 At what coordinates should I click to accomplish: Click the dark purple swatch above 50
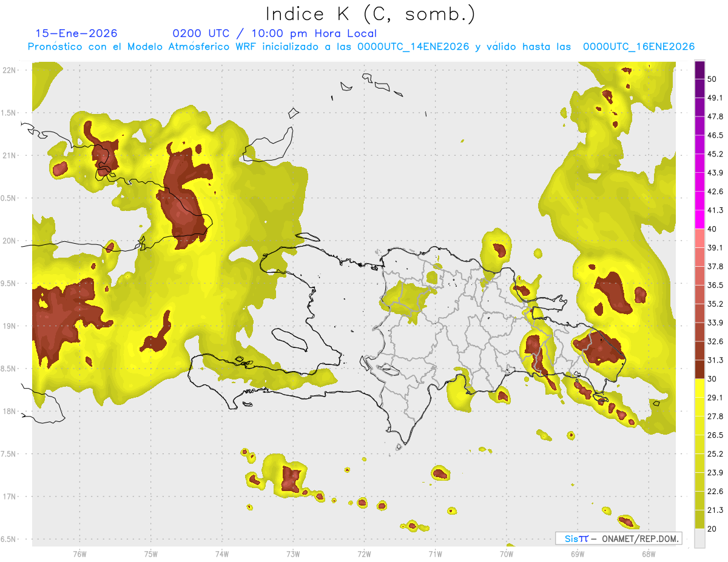(x=699, y=70)
